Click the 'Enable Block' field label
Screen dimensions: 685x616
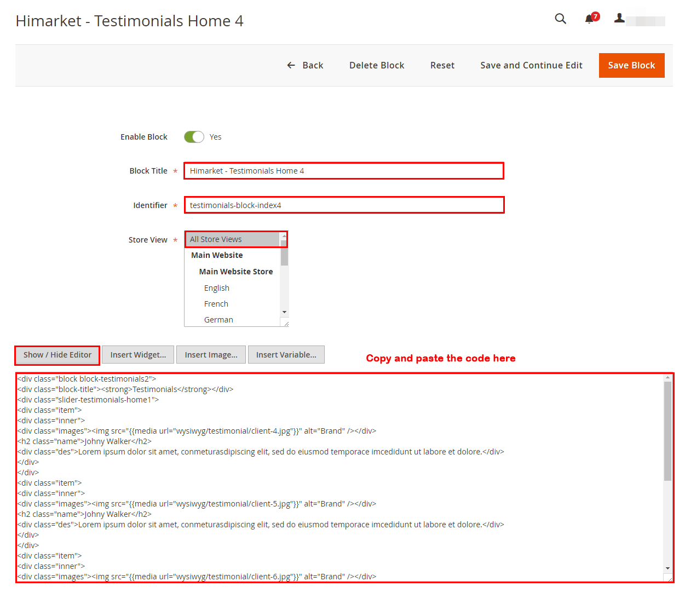[x=144, y=137]
